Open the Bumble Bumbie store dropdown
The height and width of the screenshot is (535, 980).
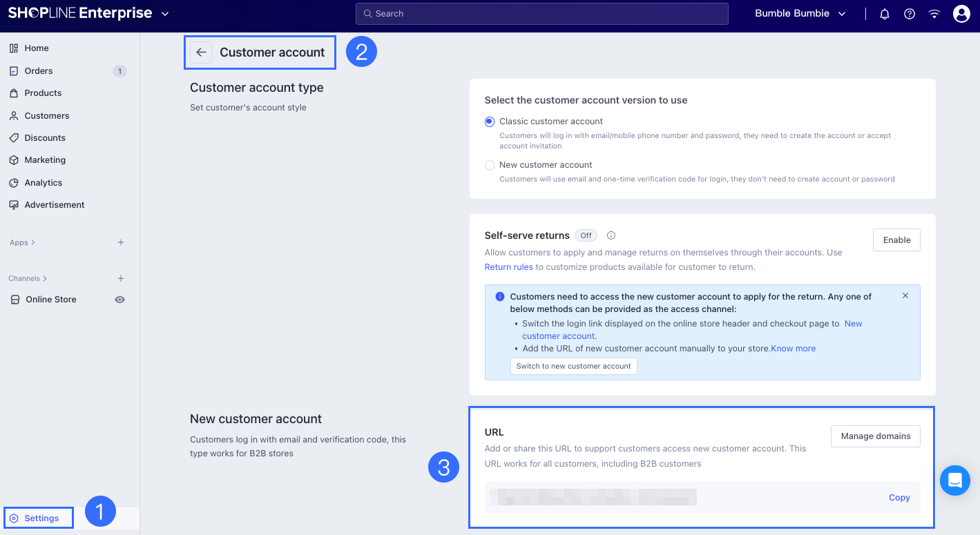click(x=800, y=14)
